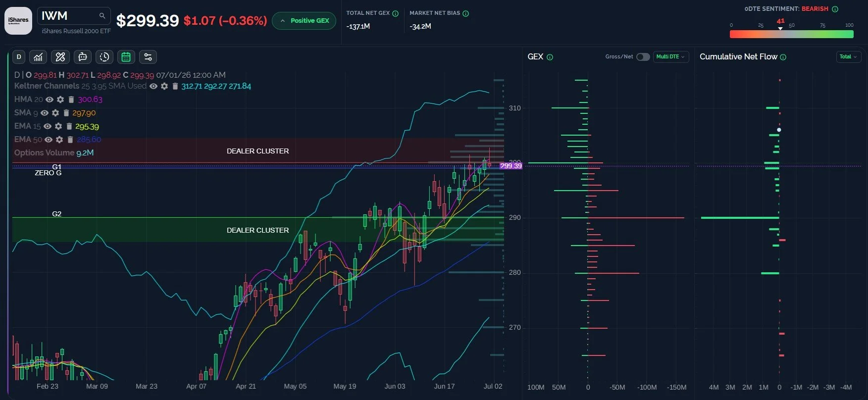Click the 299.39 price label on axis
Screen dimensions: 868x400
[511, 166]
